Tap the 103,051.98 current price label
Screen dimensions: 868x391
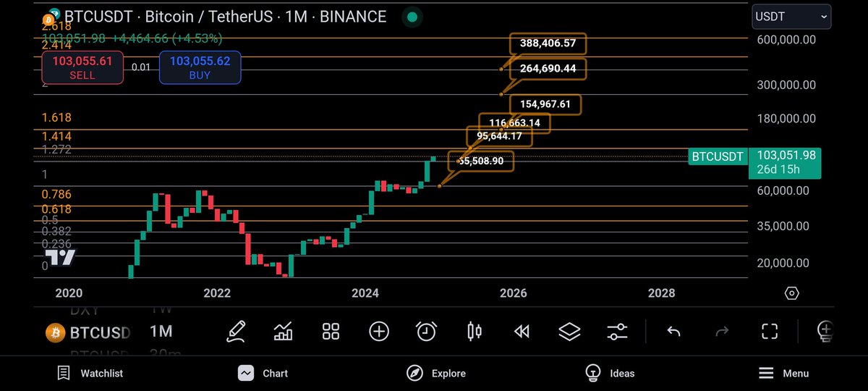tap(786, 155)
